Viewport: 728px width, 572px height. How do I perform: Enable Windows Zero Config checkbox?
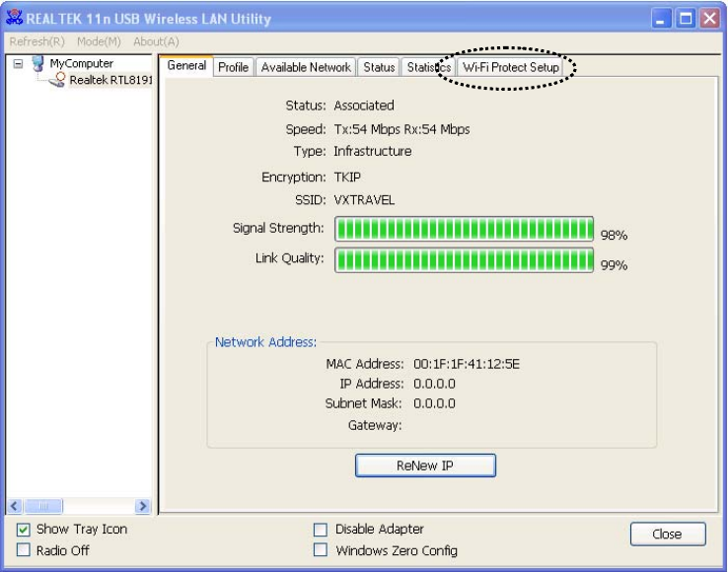pyautogui.click(x=321, y=550)
